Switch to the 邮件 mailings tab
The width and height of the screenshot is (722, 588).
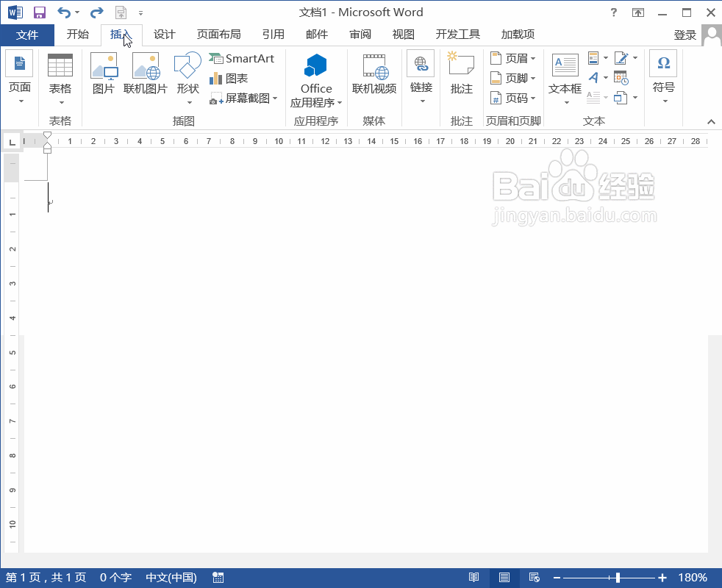click(x=317, y=35)
